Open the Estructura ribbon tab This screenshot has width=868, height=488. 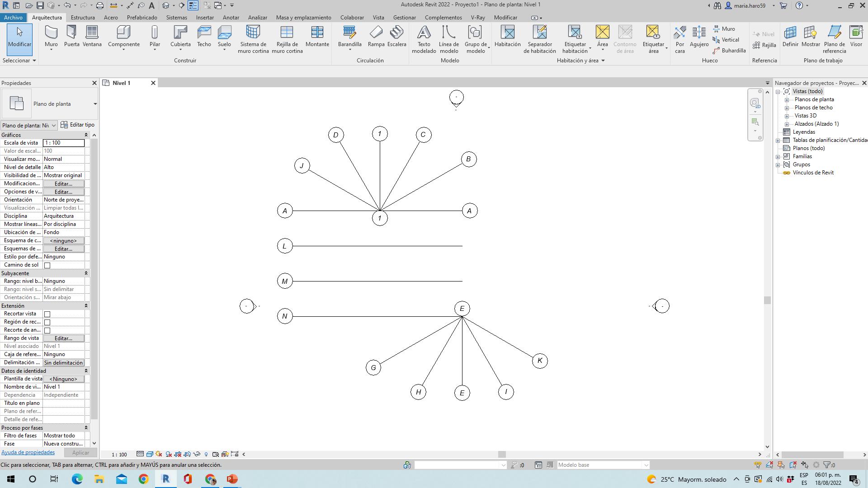(x=83, y=18)
